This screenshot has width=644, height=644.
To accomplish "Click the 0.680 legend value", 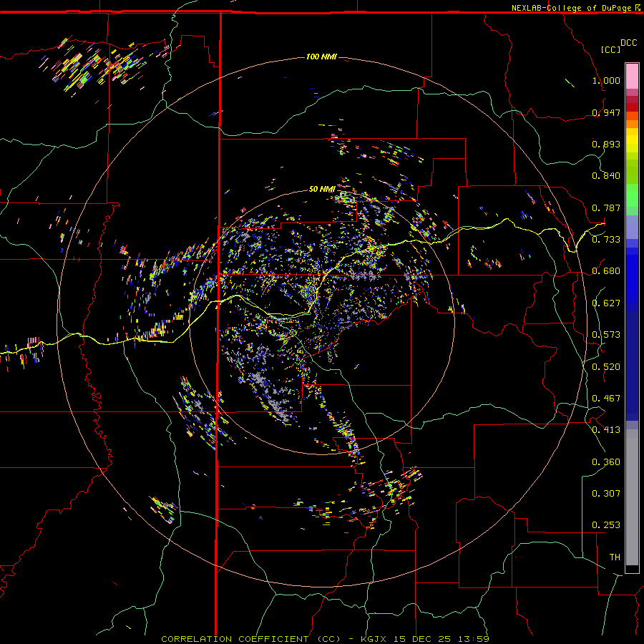I will point(606,271).
